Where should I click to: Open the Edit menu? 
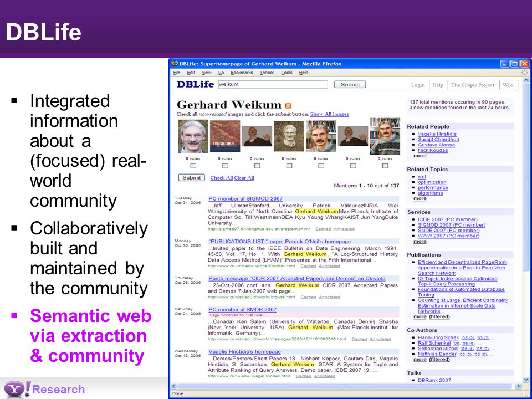pos(191,73)
